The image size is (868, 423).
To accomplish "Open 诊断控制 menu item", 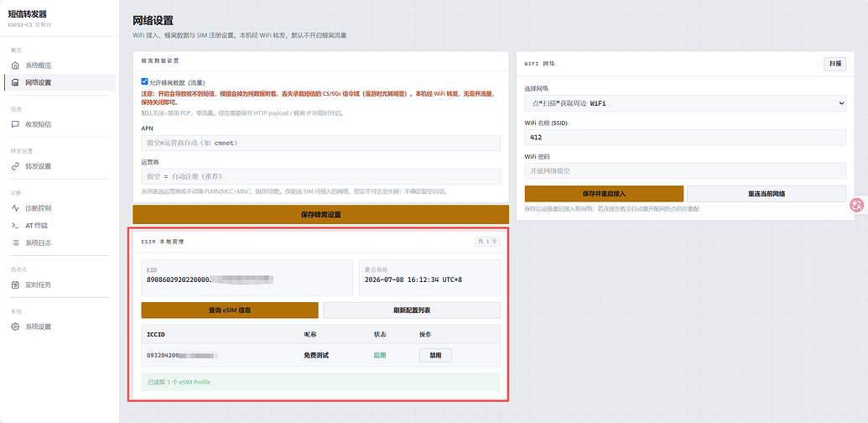I will (60, 208).
